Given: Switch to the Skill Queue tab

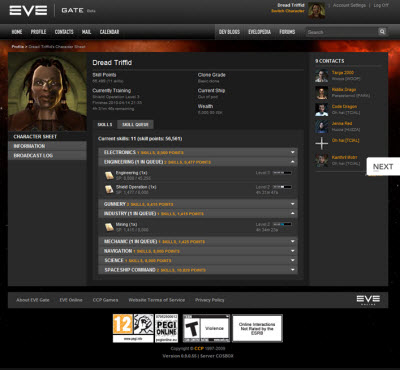Looking at the screenshot, I should click(135, 125).
